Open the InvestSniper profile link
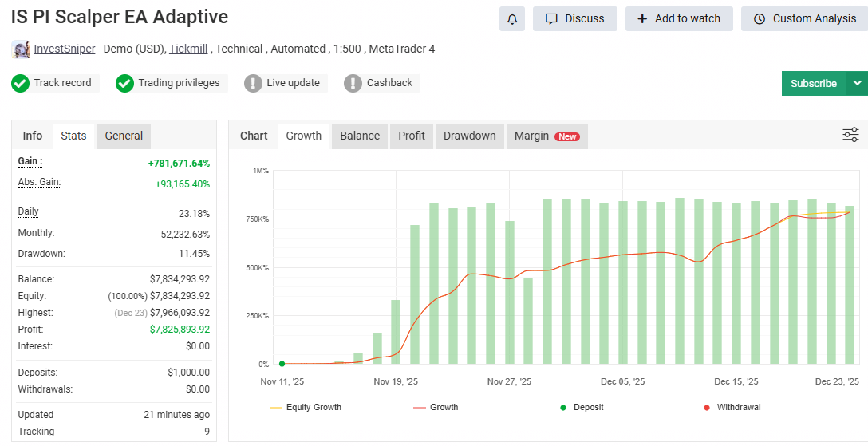 point(64,49)
